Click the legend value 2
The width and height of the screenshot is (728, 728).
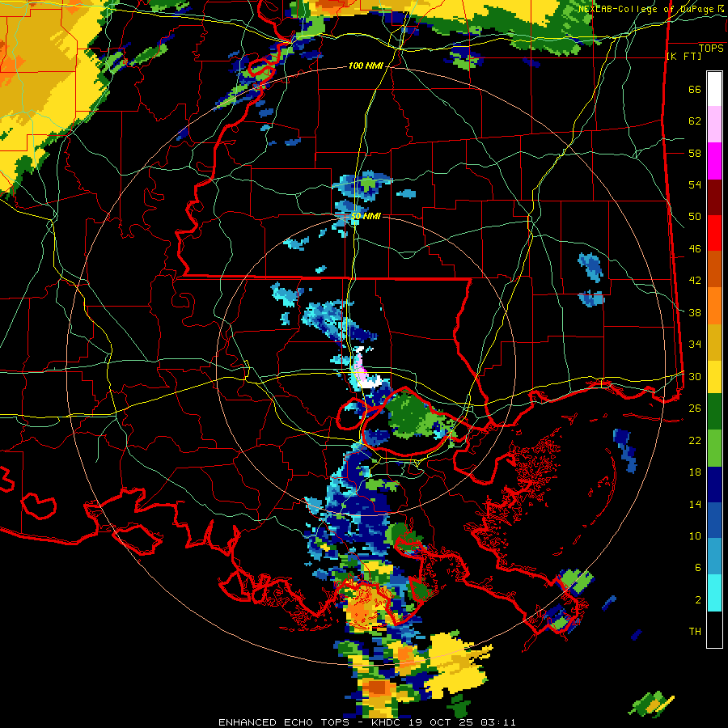(x=698, y=600)
